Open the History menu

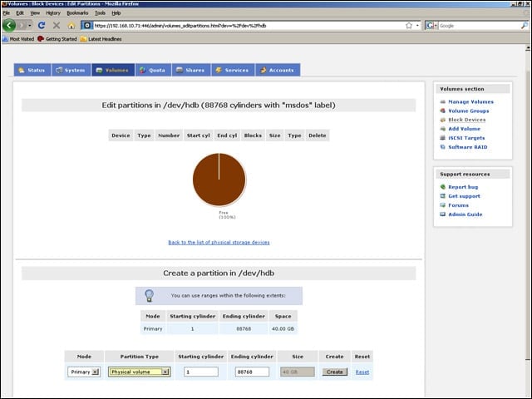(53, 13)
